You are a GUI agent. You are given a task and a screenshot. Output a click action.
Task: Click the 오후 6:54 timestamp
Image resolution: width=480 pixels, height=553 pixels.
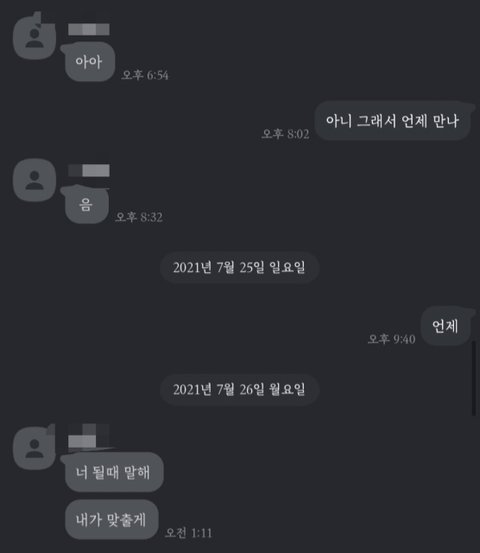[x=145, y=75]
